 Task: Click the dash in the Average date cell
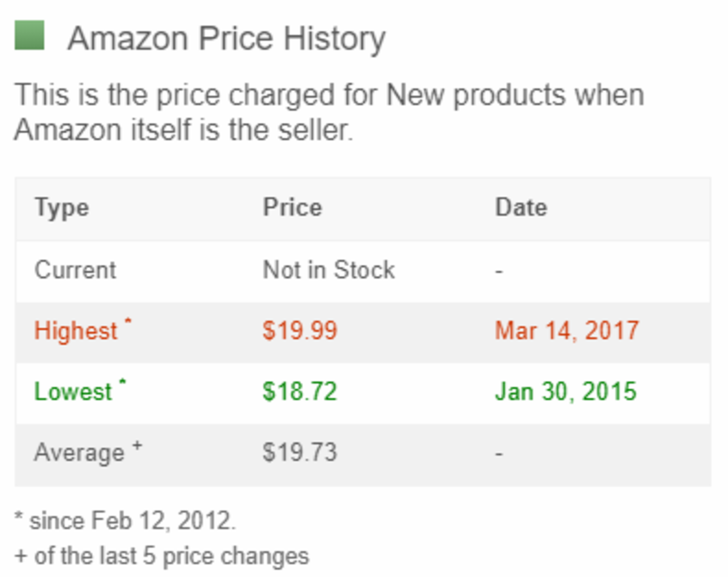[x=499, y=453]
